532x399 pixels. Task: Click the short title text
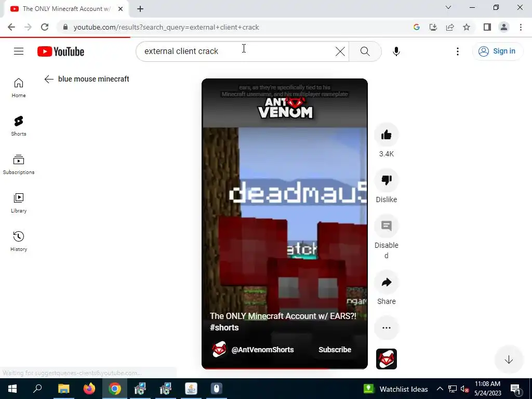[283, 321]
